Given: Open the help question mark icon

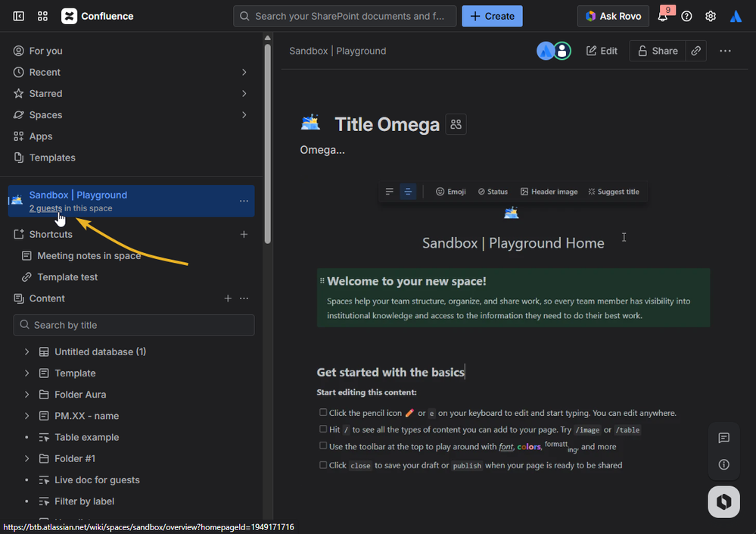Looking at the screenshot, I should click(x=686, y=16).
